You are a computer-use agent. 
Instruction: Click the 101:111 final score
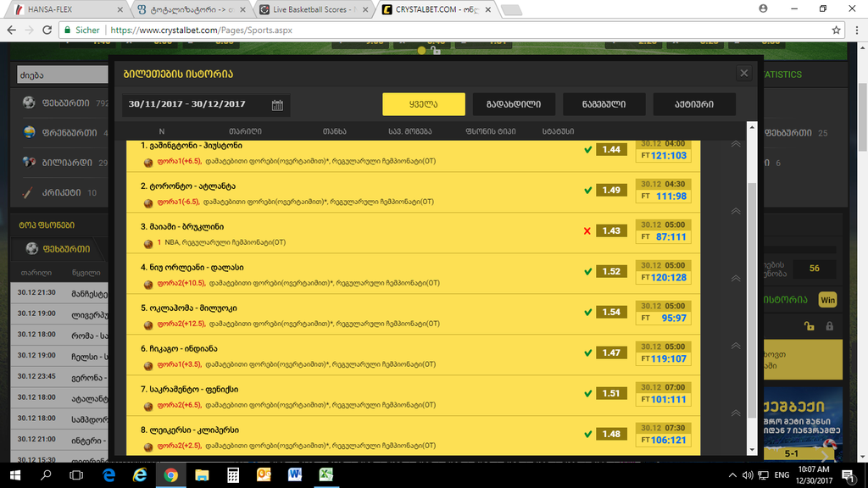(x=669, y=400)
